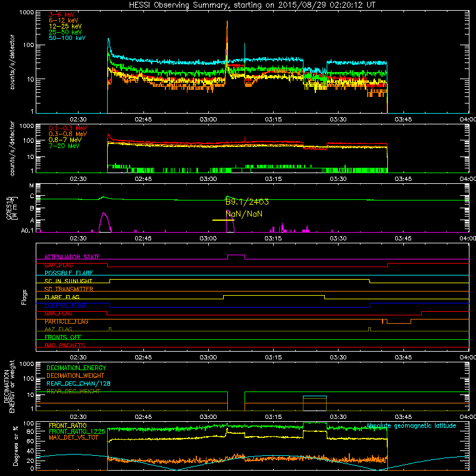Click the DECIMATION_ENERGY legend label
This screenshot has width=476, height=476.
pos(76,368)
